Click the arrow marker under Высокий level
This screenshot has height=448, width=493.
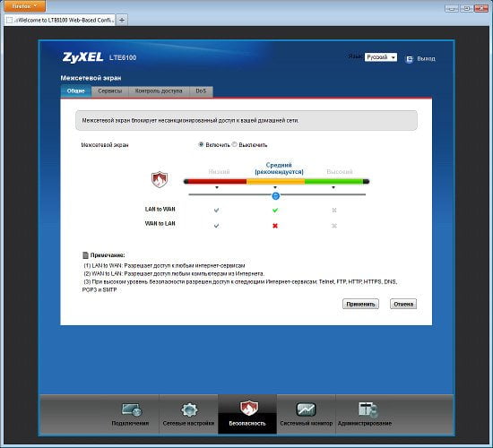coord(333,187)
